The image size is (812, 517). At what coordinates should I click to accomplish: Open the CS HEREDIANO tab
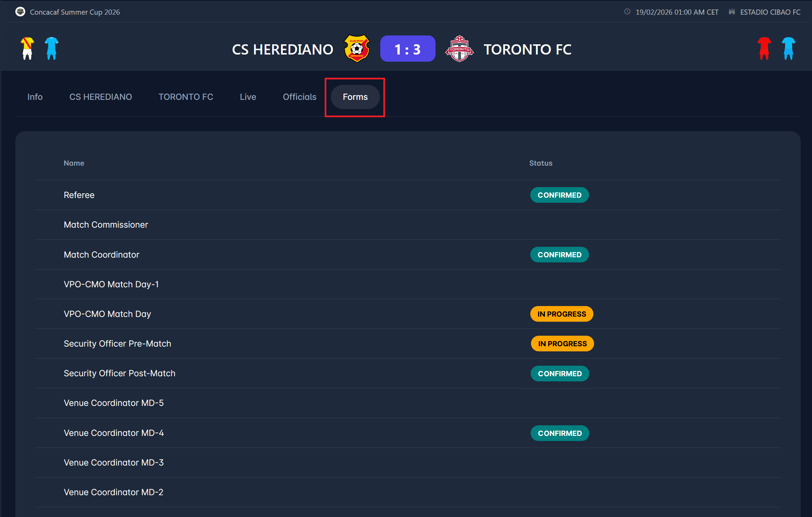(x=101, y=97)
